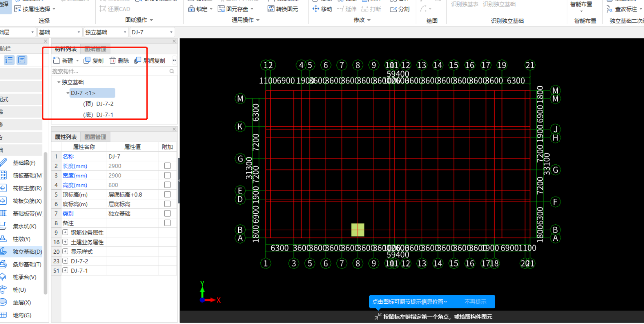Image resolution: width=644 pixels, height=324 pixels.
Task: Switch navigation to detail view icon
Action: pos(22,60)
